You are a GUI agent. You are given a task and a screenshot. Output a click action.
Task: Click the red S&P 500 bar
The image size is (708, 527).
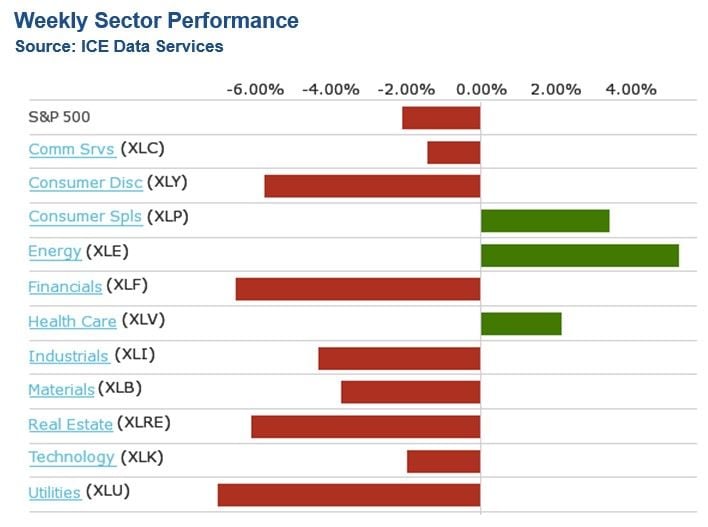point(441,118)
